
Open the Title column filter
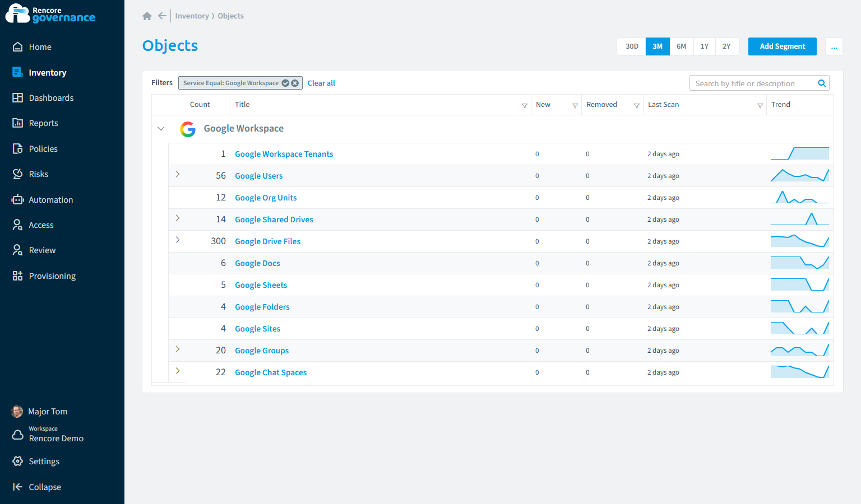[x=525, y=105]
